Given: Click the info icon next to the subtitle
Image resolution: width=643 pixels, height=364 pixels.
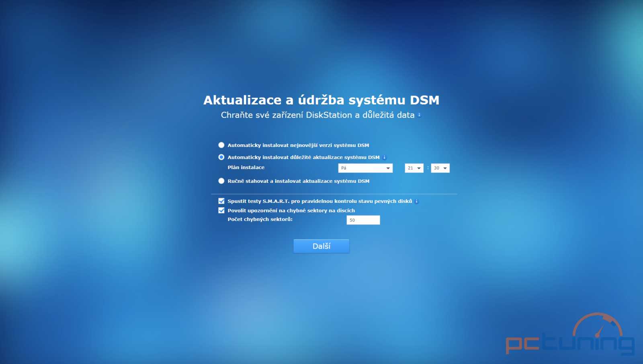Looking at the screenshot, I should click(x=419, y=115).
